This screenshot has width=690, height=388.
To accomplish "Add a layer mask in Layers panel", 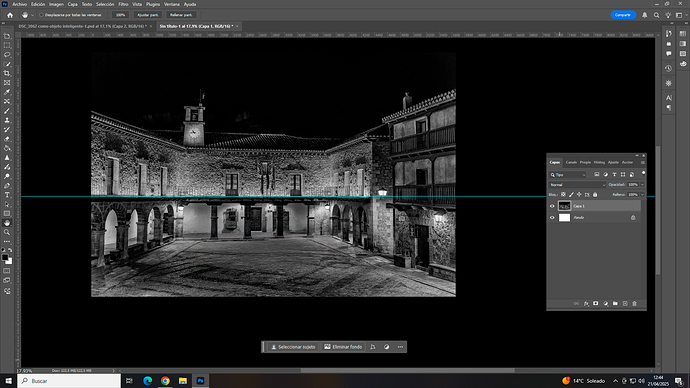I will pyautogui.click(x=596, y=304).
